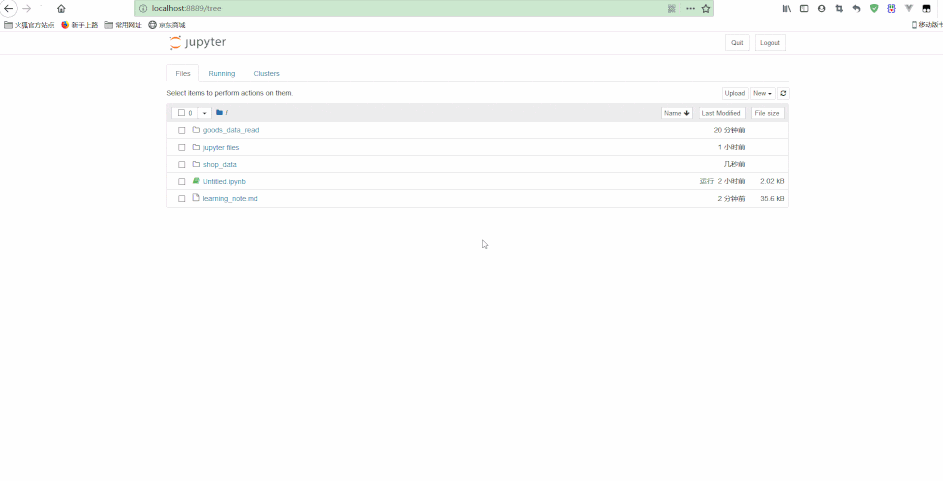Click the green shield extension icon
Image resolution: width=943 pixels, height=481 pixels.
click(x=874, y=8)
